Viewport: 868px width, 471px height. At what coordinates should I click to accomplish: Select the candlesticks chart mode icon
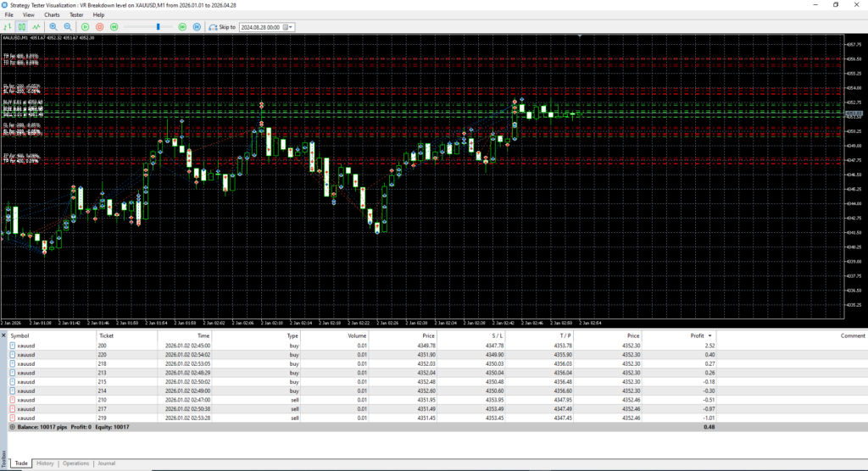tap(21, 26)
